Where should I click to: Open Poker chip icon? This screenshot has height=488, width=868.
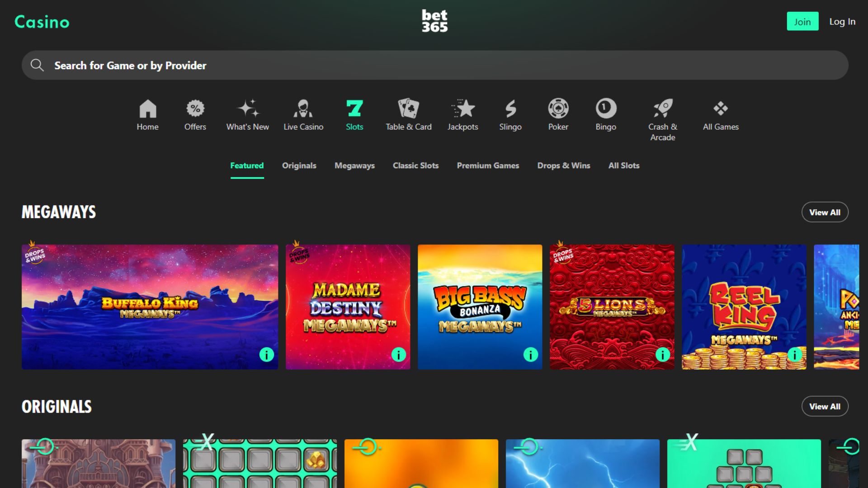tap(558, 108)
